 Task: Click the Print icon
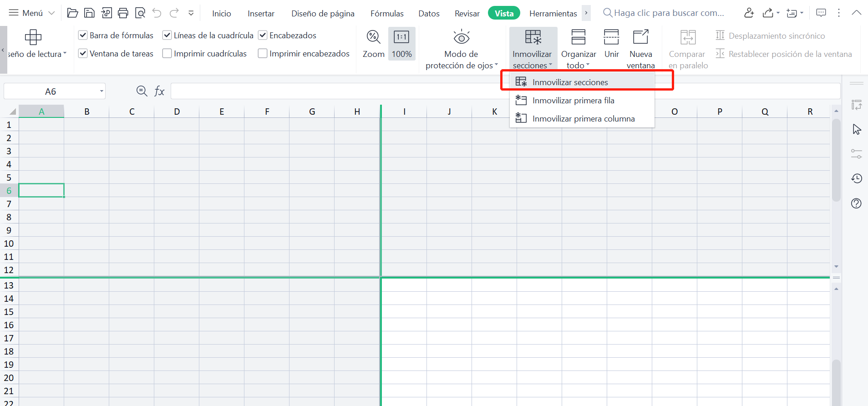coord(123,13)
